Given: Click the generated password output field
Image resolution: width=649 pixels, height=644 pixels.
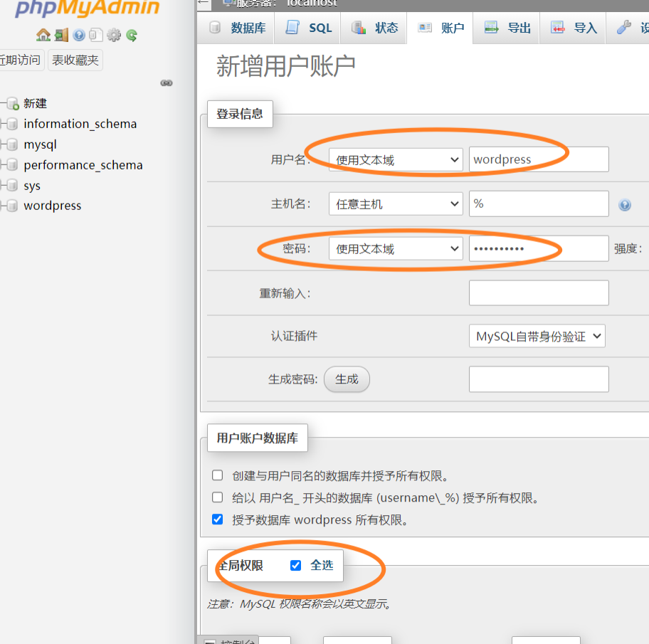Looking at the screenshot, I should pyautogui.click(x=539, y=379).
